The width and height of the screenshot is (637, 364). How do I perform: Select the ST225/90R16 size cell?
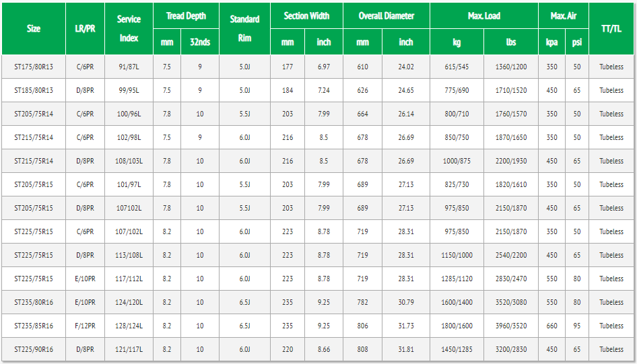coord(34,349)
